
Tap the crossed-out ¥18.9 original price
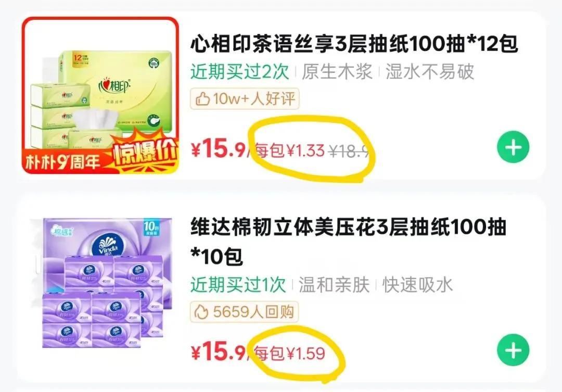click(350, 151)
